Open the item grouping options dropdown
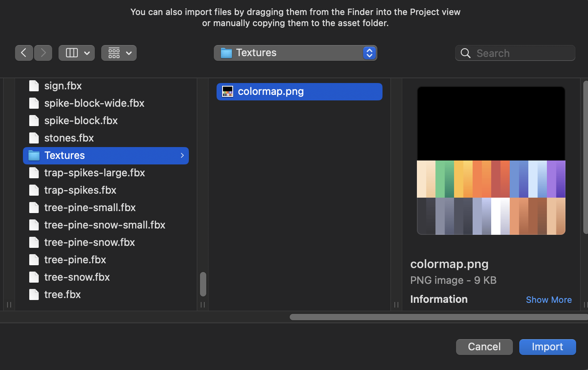This screenshot has height=370, width=588. pos(119,53)
